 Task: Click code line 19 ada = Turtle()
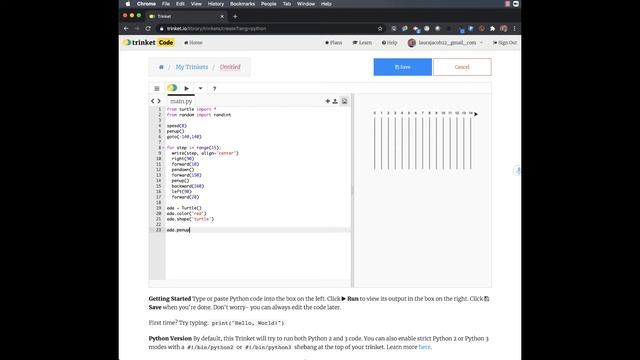point(184,208)
